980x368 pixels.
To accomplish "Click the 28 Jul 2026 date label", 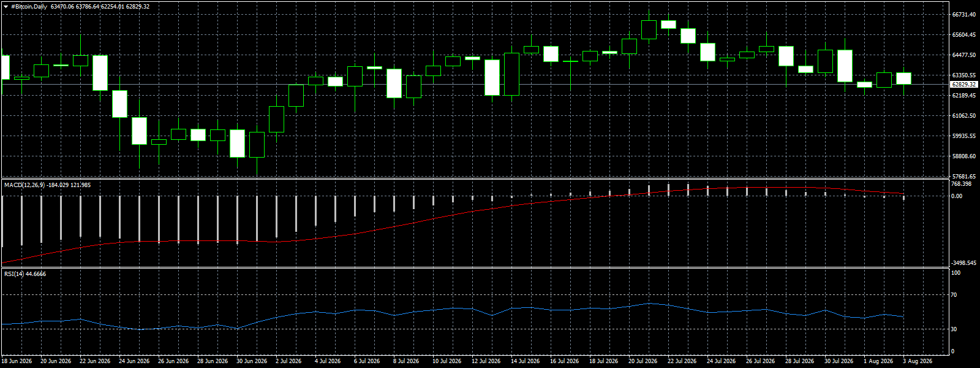I will [x=801, y=361].
